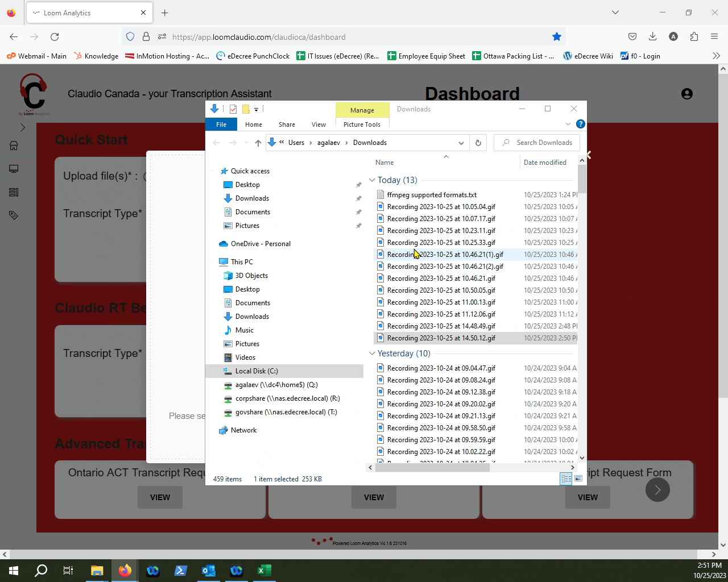The height and width of the screenshot is (582, 728).
Task: Click the taskbar search magnifier icon
Action: pyautogui.click(x=41, y=570)
